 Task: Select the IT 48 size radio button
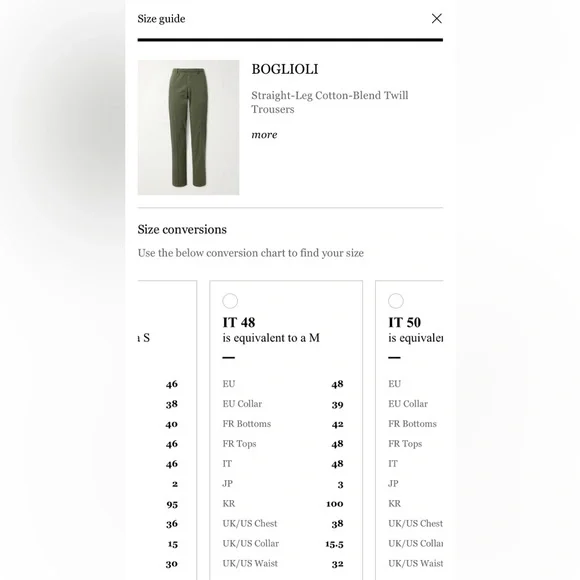230,301
